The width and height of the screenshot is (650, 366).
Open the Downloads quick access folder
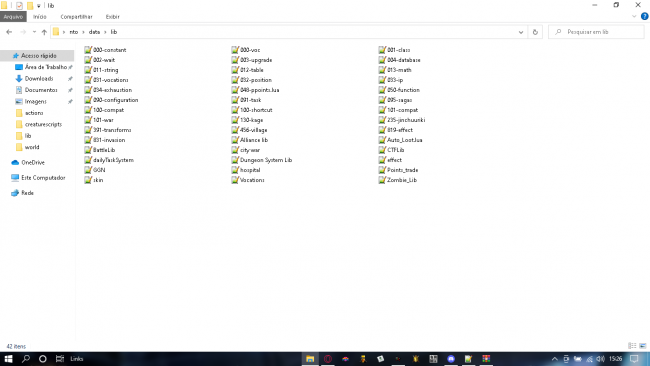(x=39, y=78)
